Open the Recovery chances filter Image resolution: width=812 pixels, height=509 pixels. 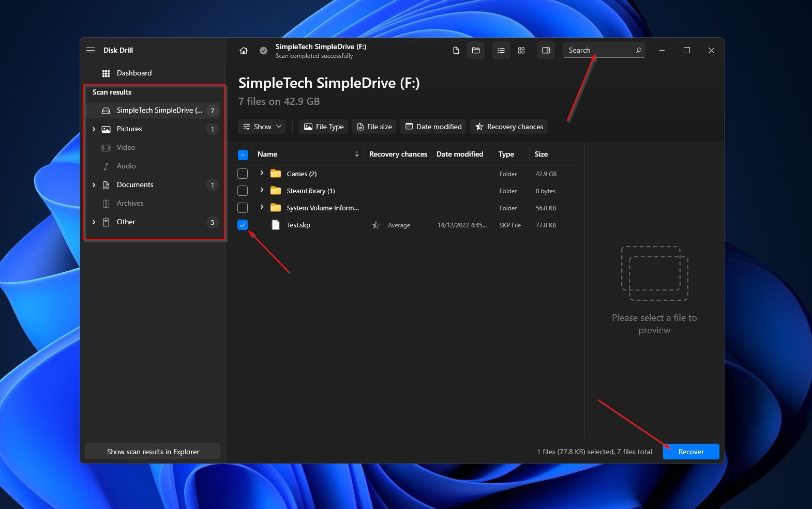[509, 127]
